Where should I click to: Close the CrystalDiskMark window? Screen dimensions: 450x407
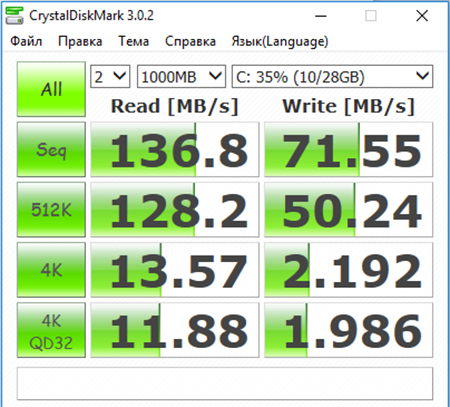pos(422,16)
